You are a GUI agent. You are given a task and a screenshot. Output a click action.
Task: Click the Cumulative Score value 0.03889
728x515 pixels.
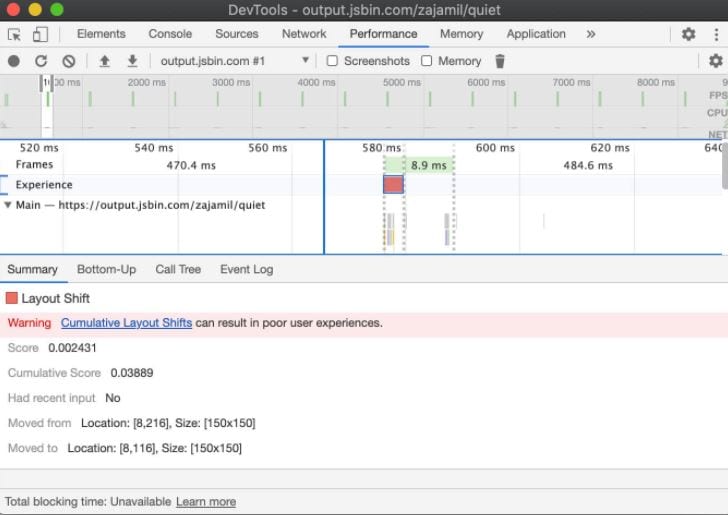coord(132,373)
